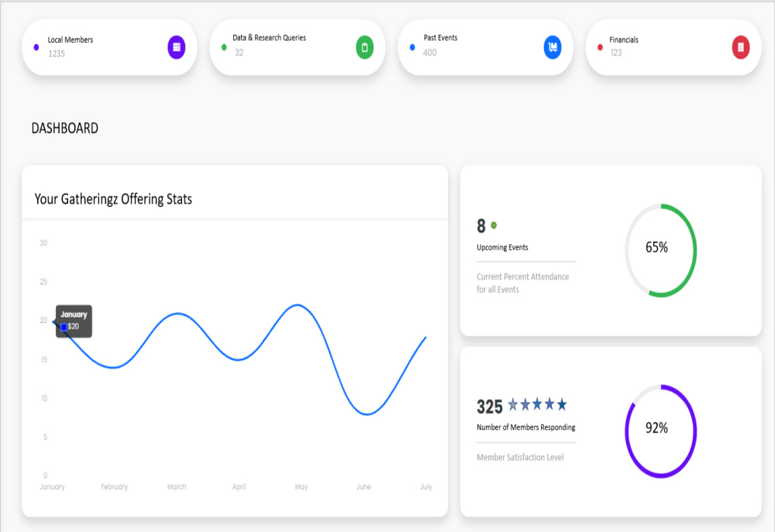The width and height of the screenshot is (775, 532).
Task: Click the Data & Research Queries label
Action: 269,38
